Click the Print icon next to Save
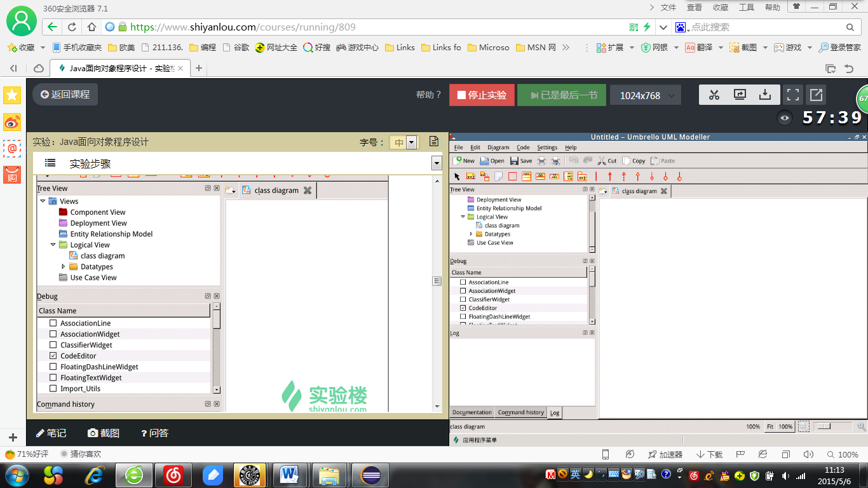This screenshot has width=868, height=488. pos(542,161)
